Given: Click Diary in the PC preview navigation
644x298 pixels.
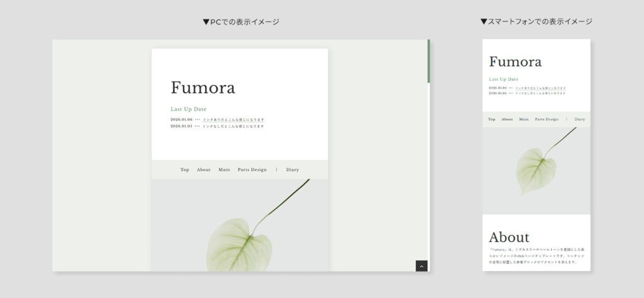Looking at the screenshot, I should pyautogui.click(x=292, y=170).
